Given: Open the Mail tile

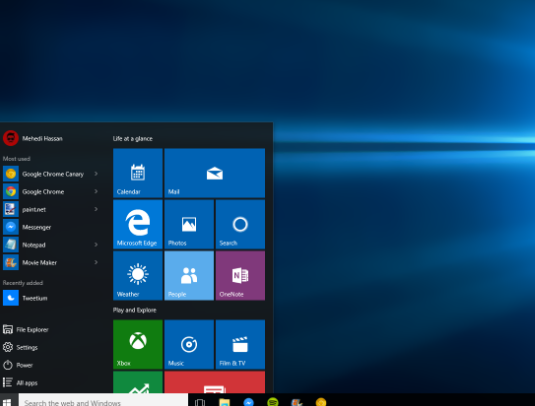Looking at the screenshot, I should click(x=215, y=173).
